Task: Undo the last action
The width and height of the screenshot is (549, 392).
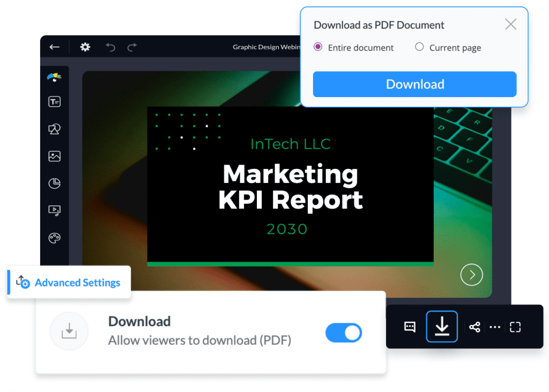Action: (x=110, y=47)
